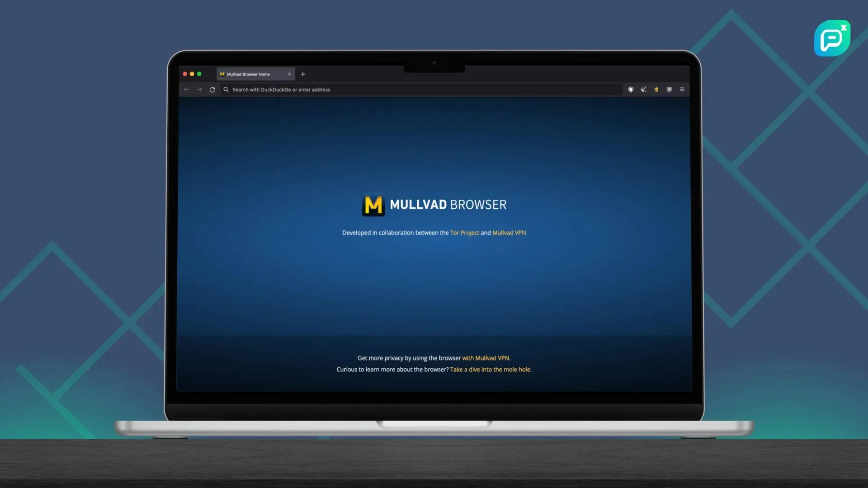Click 'Get more privacy by using the browser' text

(x=409, y=358)
